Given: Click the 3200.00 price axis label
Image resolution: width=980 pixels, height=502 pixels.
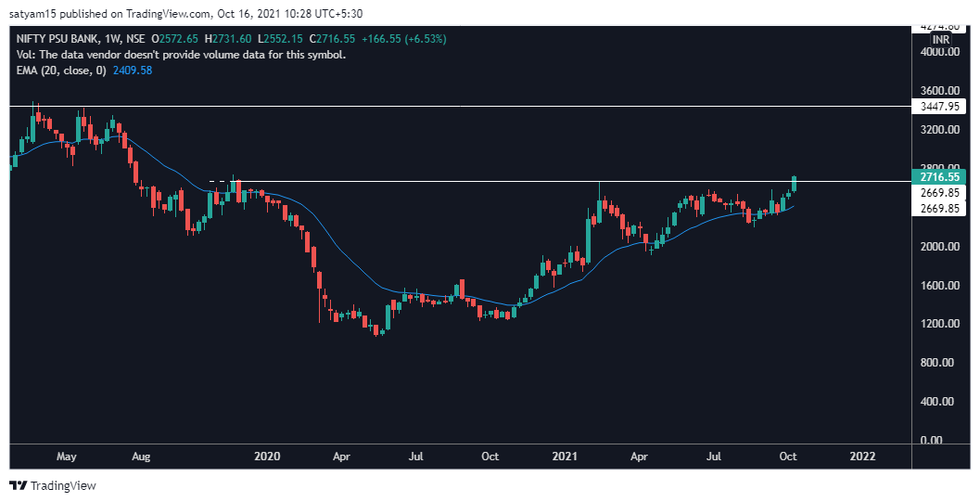Looking at the screenshot, I should click(939, 130).
